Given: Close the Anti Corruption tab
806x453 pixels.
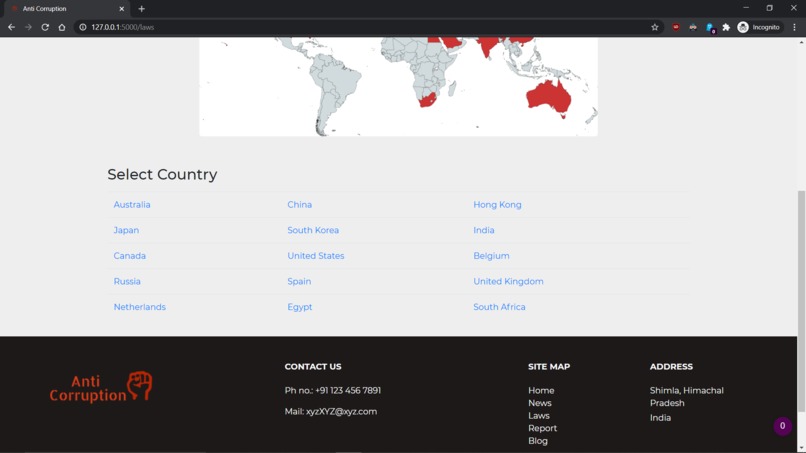Looking at the screenshot, I should [122, 9].
